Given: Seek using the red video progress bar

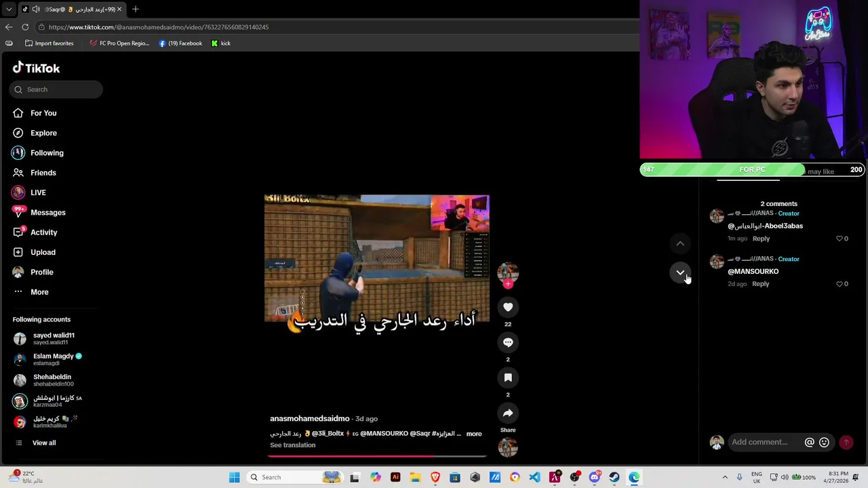Looking at the screenshot, I should pyautogui.click(x=377, y=456).
